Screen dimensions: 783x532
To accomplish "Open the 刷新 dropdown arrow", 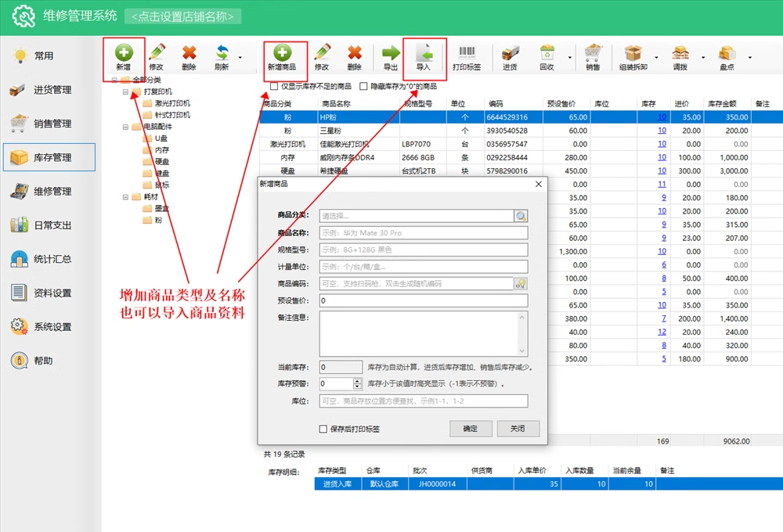I will tap(240, 57).
